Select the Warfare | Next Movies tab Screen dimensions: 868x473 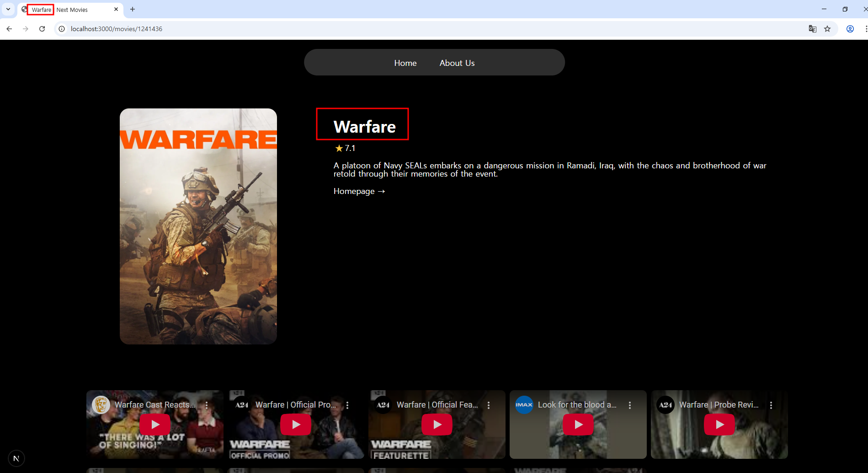click(69, 10)
